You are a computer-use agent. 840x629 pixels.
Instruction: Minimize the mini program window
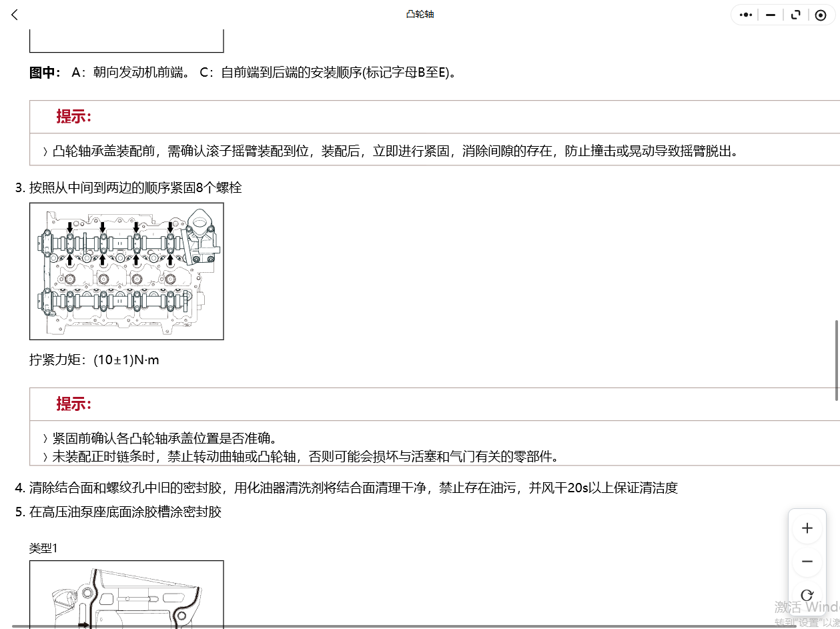point(771,15)
